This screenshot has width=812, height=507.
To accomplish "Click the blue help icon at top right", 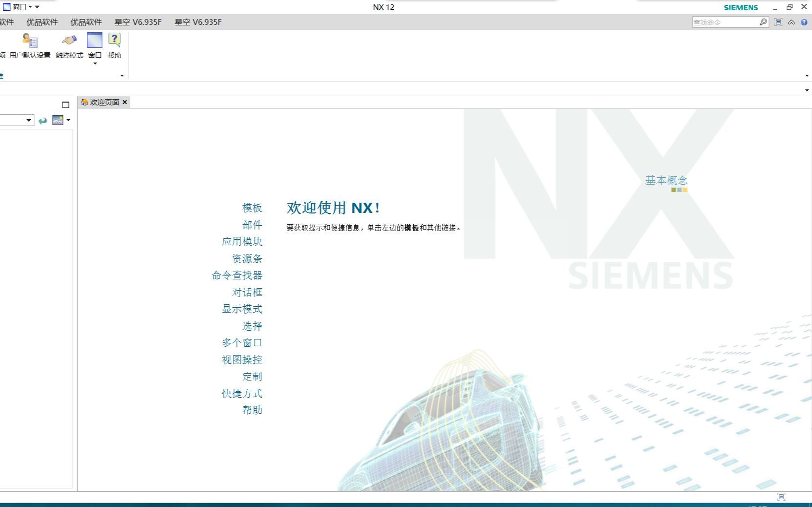I will [805, 22].
